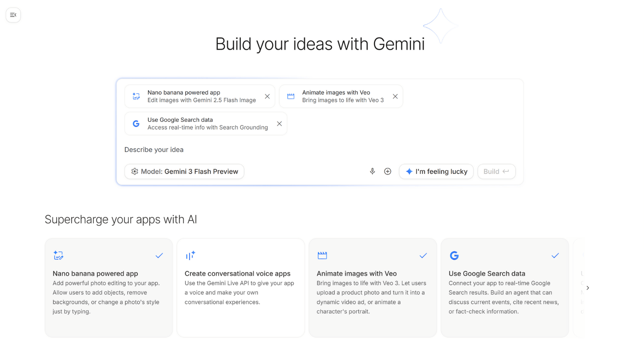The width and height of the screenshot is (644, 362).
Task: Expand the carousel with the right chevron
Action: click(588, 288)
